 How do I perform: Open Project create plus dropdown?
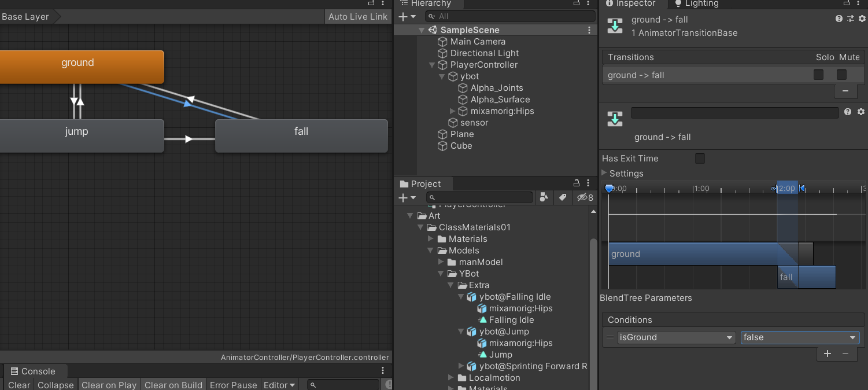(407, 198)
